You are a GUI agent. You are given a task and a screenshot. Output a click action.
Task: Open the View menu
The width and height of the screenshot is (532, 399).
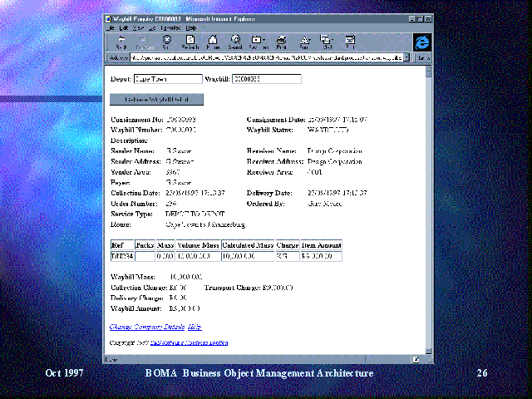click(136, 27)
